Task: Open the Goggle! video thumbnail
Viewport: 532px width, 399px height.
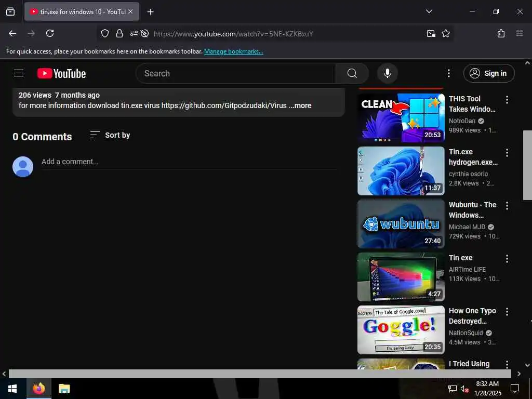Action: [x=401, y=330]
